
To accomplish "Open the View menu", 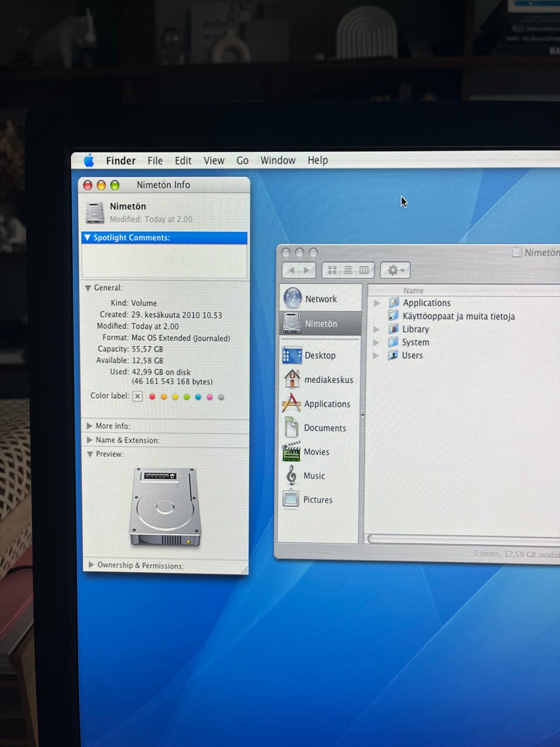I will tap(214, 160).
